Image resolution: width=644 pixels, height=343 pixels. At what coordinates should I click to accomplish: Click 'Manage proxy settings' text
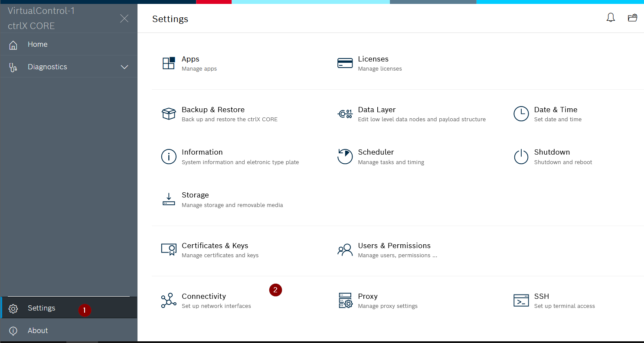[388, 306]
